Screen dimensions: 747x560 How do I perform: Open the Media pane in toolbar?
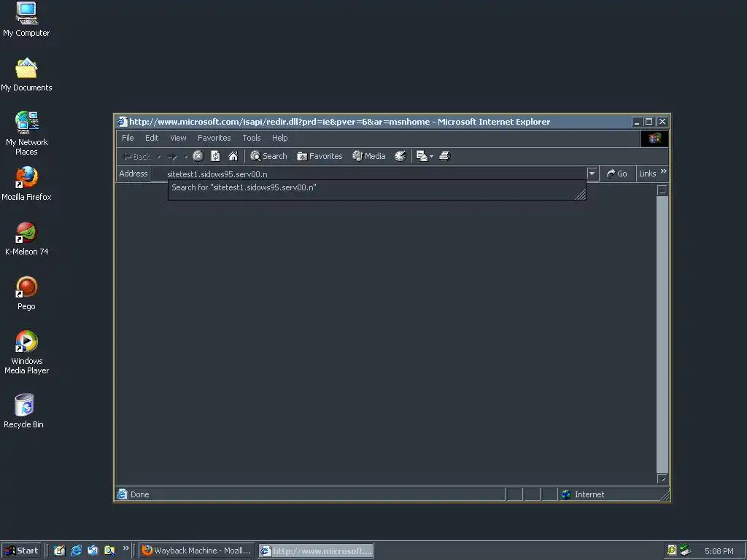click(368, 156)
